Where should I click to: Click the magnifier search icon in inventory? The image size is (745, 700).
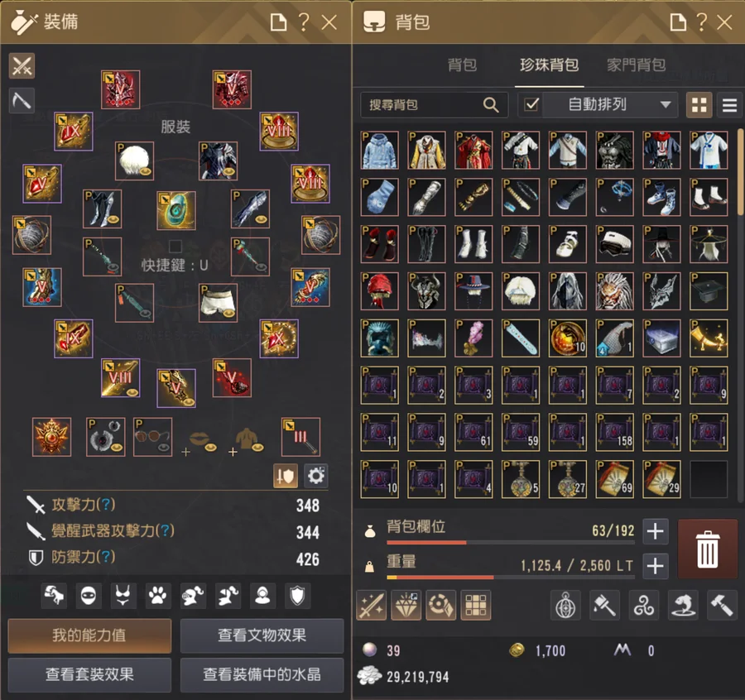pos(491,104)
